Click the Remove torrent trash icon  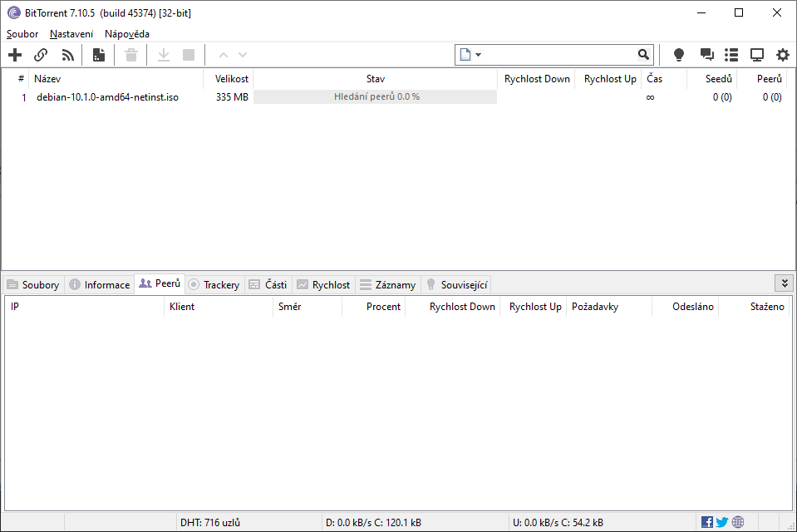(x=131, y=54)
